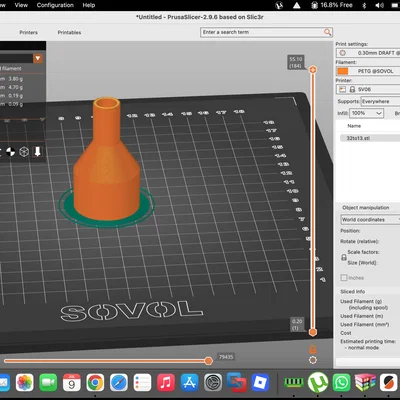The image size is (400, 400).
Task: Open the print settings 0.30mm DRAFT dropdown
Action: point(368,53)
